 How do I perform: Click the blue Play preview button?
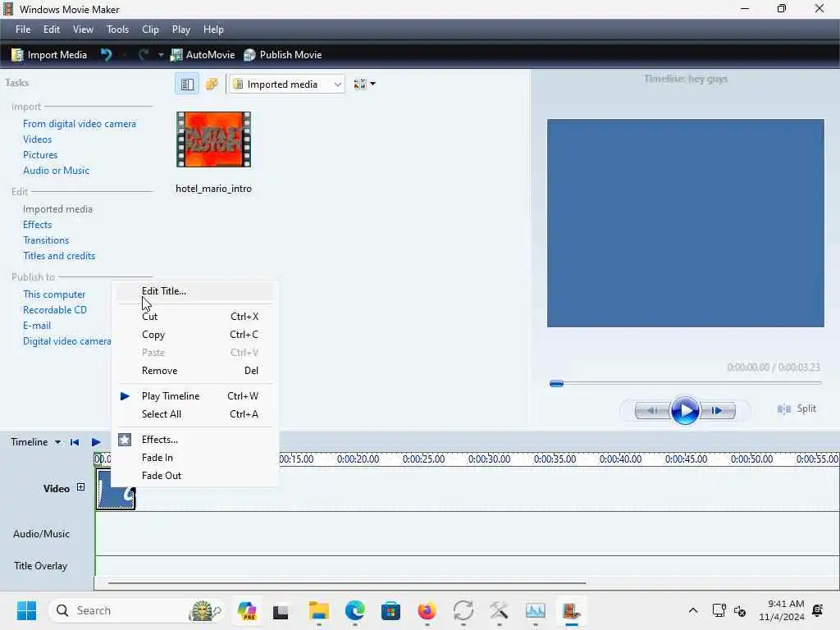click(x=685, y=411)
